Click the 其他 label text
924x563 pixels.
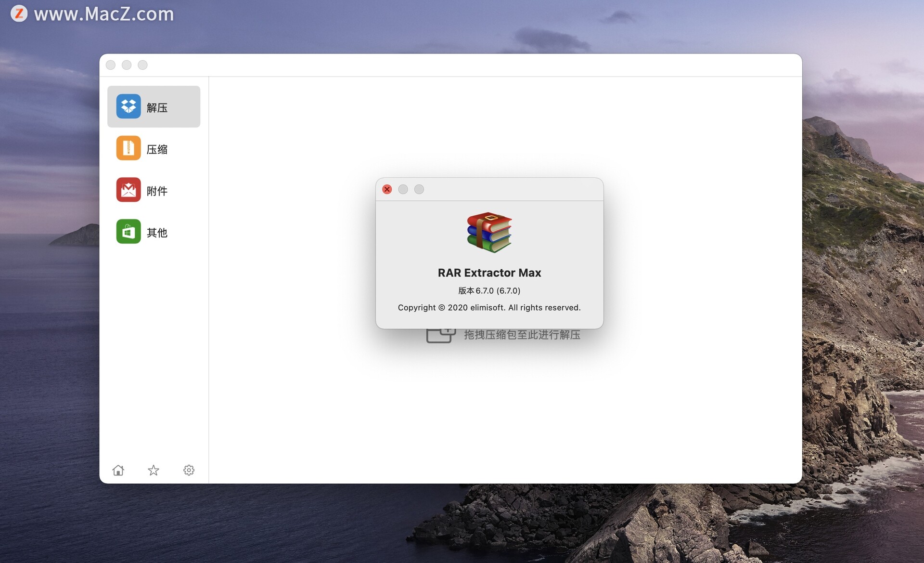[157, 233]
